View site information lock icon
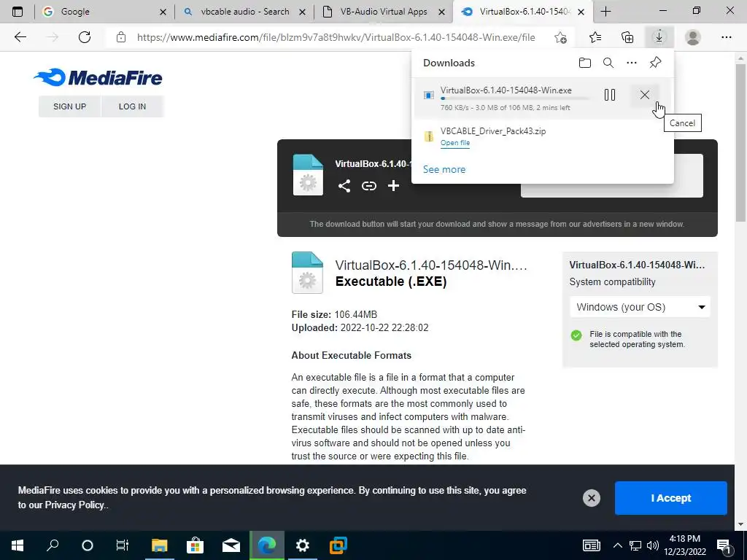This screenshot has width=747, height=560. (x=121, y=37)
